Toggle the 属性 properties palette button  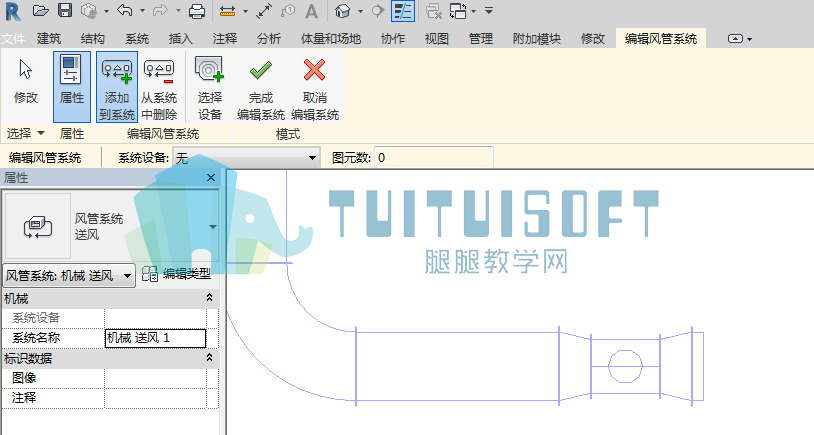[x=72, y=87]
